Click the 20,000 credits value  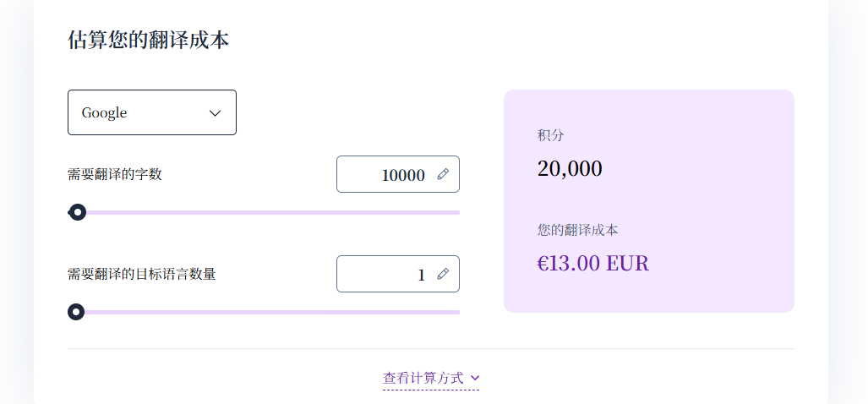[570, 168]
